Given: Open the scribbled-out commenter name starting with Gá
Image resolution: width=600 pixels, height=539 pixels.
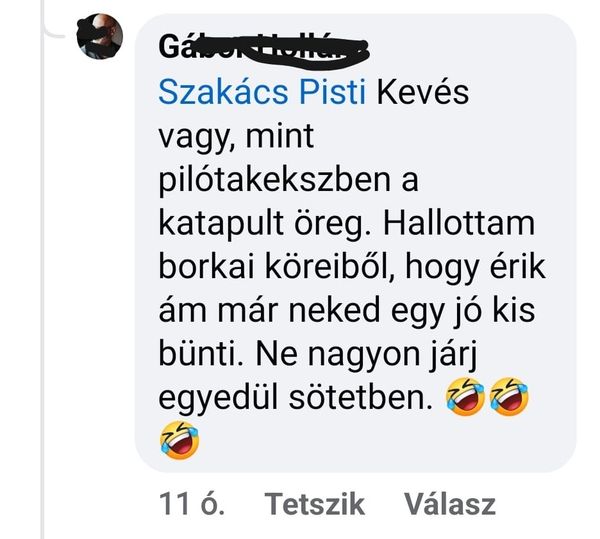Looking at the screenshot, I should 264,48.
